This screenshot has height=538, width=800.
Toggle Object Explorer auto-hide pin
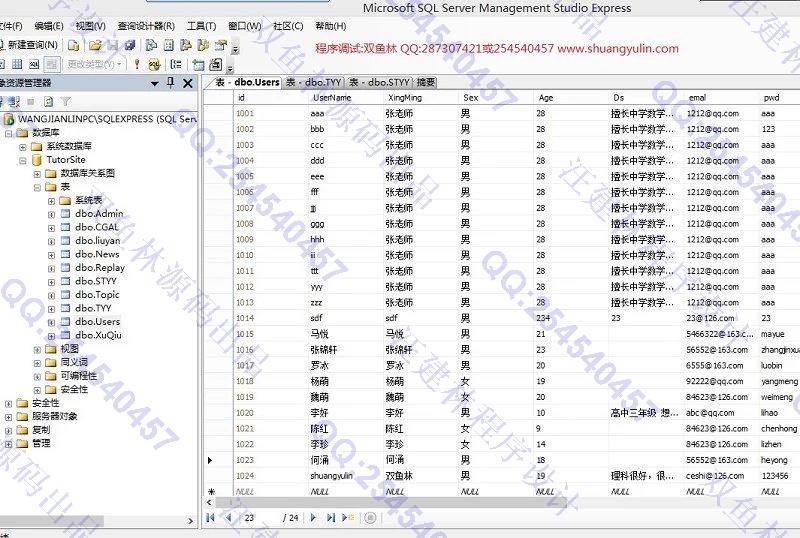coord(171,83)
